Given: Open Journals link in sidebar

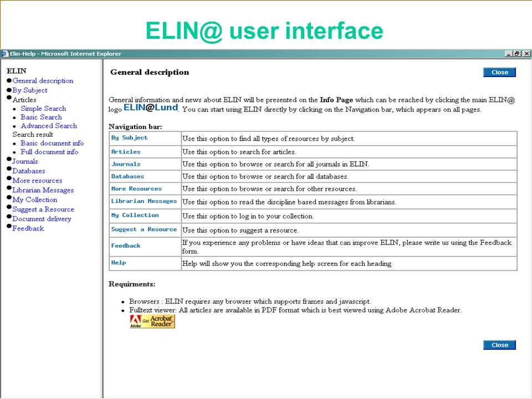Looking at the screenshot, I should coord(25,161).
